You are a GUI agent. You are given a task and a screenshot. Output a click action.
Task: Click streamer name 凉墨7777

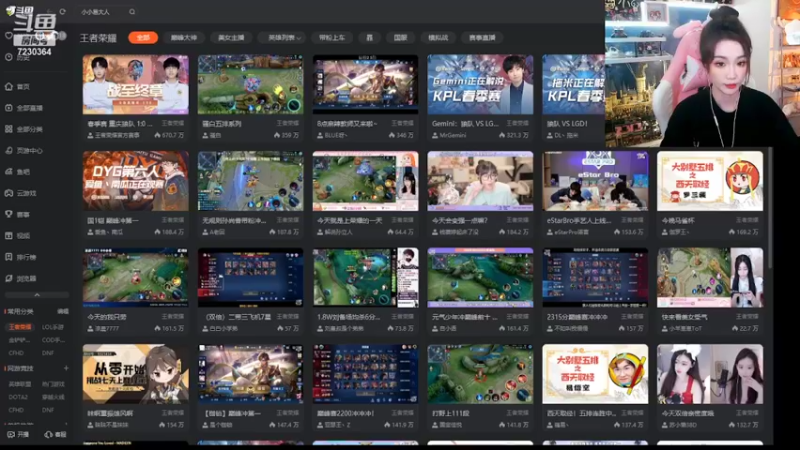click(x=106, y=329)
